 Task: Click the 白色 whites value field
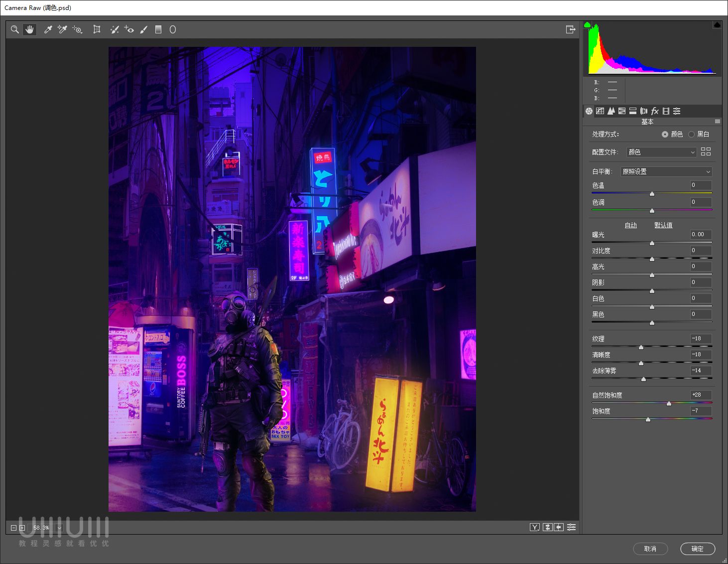click(701, 298)
